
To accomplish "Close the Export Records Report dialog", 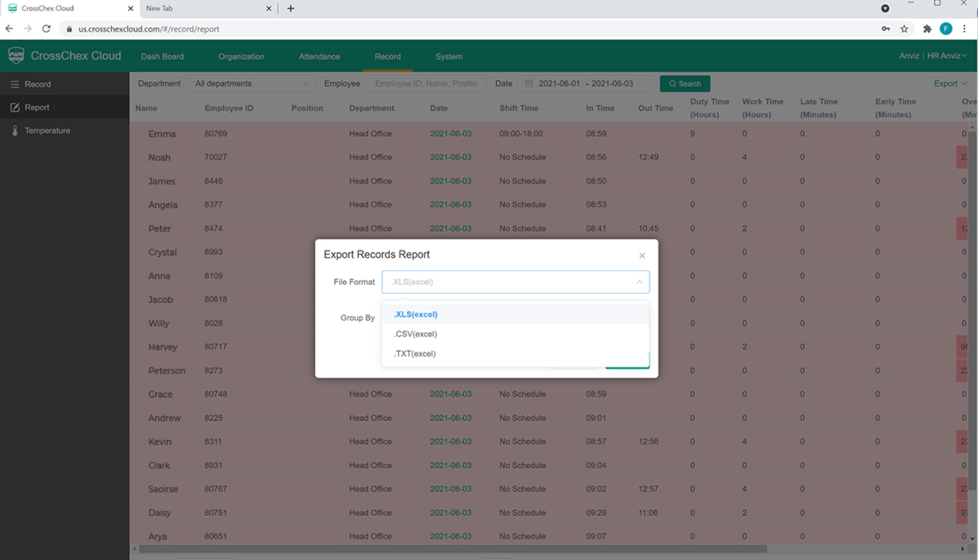I will (x=642, y=256).
